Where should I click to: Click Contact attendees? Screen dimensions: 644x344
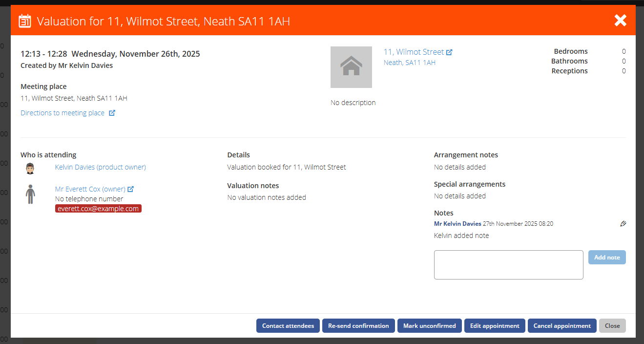288,325
